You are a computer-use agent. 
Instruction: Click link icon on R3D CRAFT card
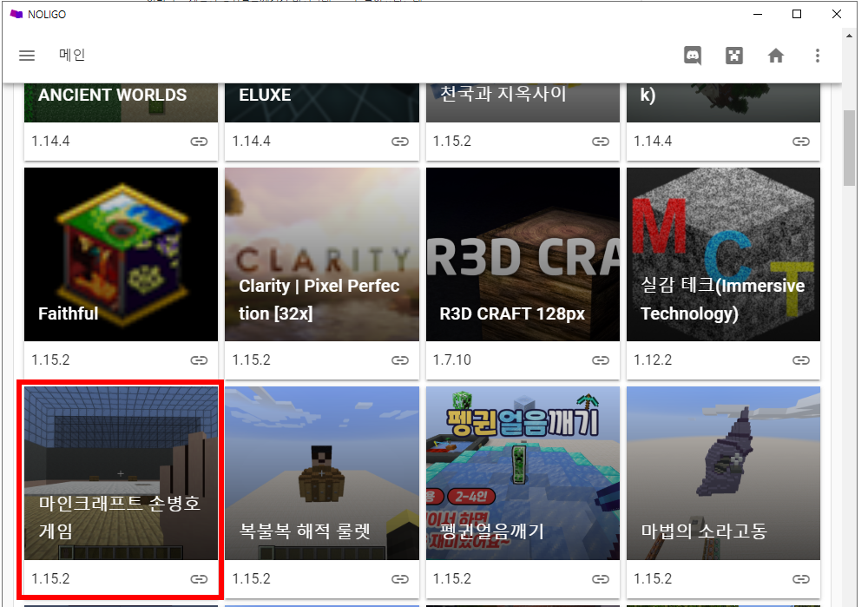pos(600,360)
